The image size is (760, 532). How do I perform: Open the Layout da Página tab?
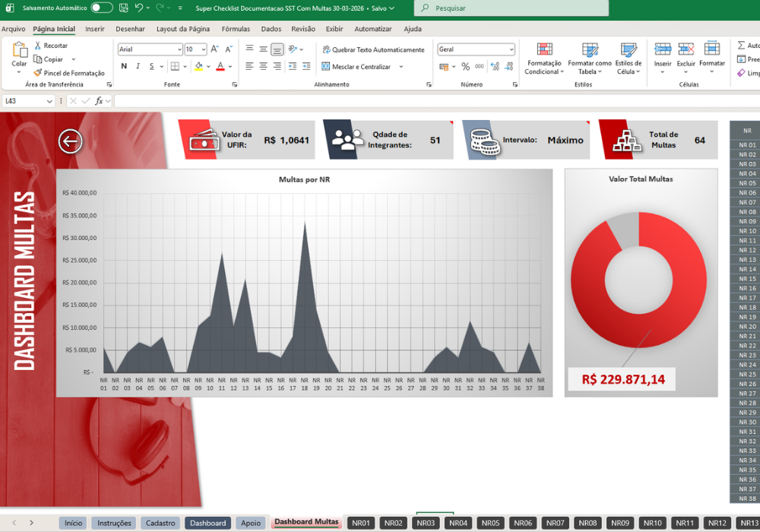pos(182,29)
